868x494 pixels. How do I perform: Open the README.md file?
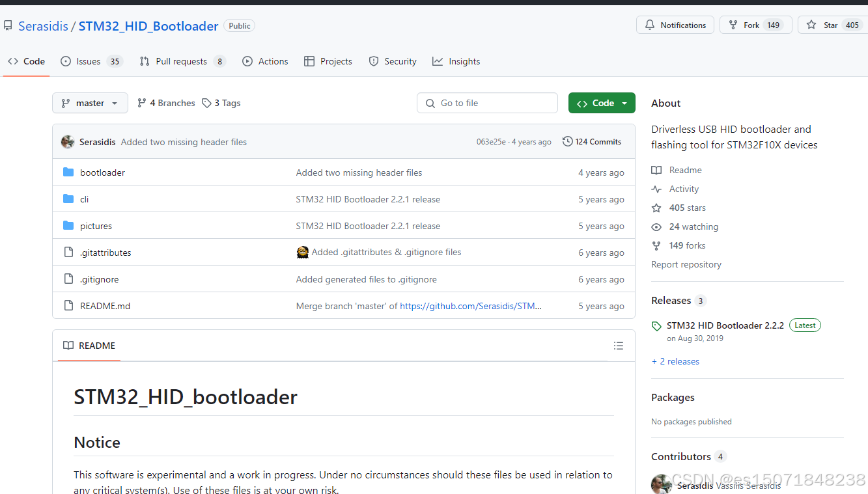[x=105, y=306]
